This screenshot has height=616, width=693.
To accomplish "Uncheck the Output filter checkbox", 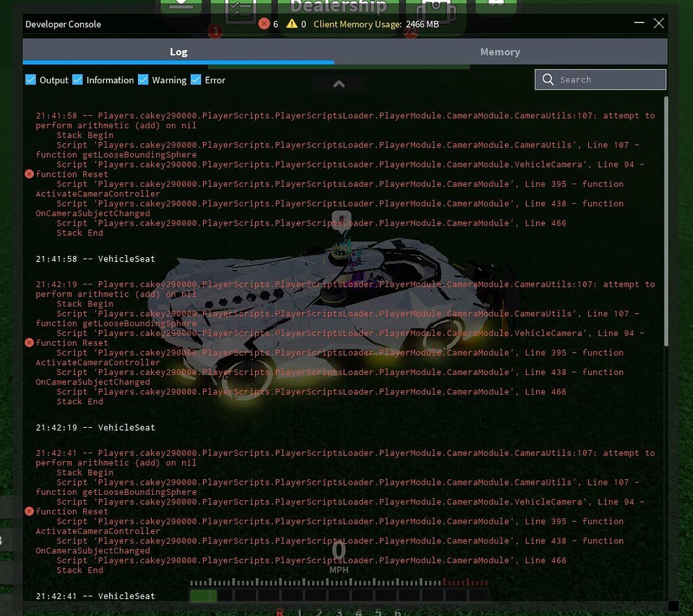I will coord(30,80).
